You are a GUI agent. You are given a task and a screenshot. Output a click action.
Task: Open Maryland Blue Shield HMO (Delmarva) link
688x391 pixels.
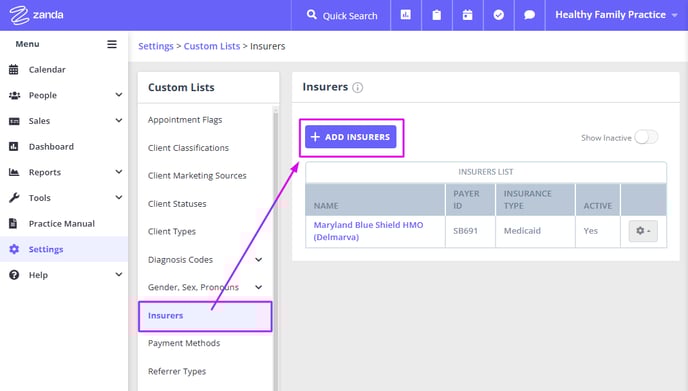point(368,231)
